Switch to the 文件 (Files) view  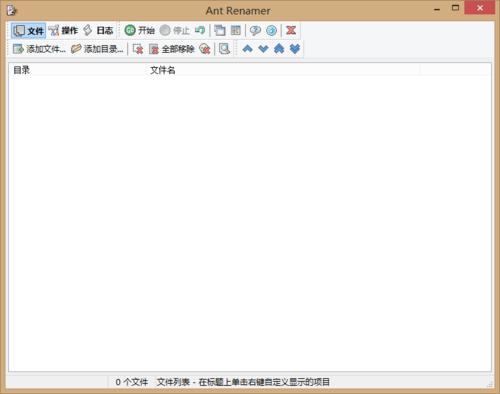[28, 31]
